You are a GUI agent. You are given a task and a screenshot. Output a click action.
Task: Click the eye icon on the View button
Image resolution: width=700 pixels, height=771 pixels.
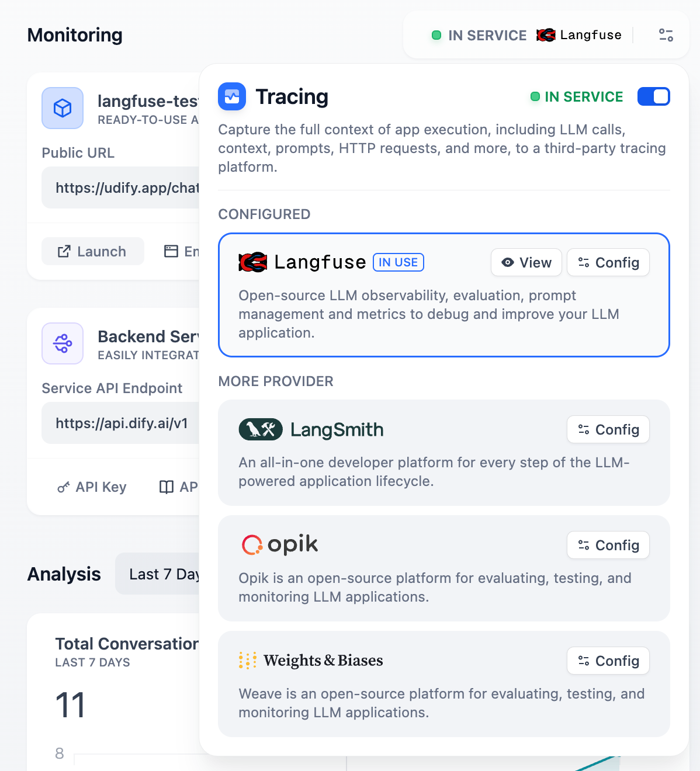pos(508,262)
